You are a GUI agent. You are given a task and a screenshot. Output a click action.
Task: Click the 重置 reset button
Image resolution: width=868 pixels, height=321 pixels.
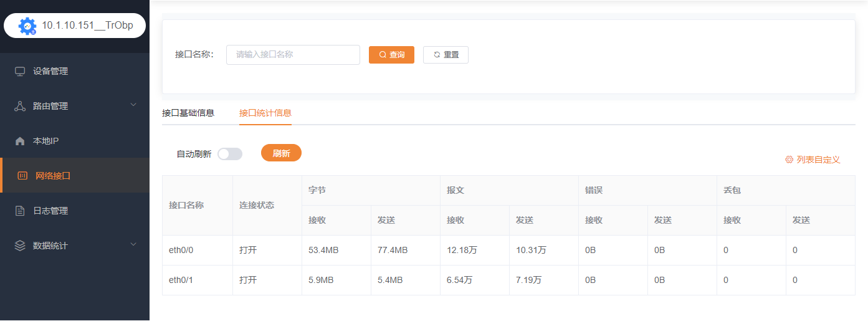pyautogui.click(x=446, y=55)
